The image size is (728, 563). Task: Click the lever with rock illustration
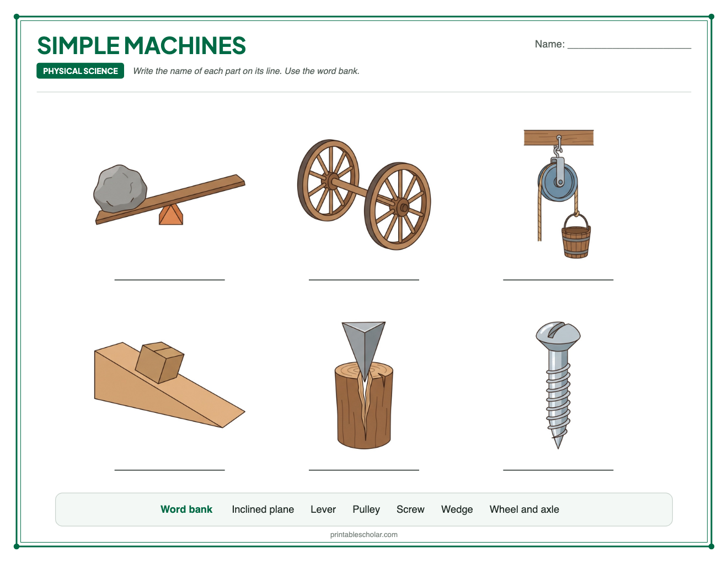point(169,195)
